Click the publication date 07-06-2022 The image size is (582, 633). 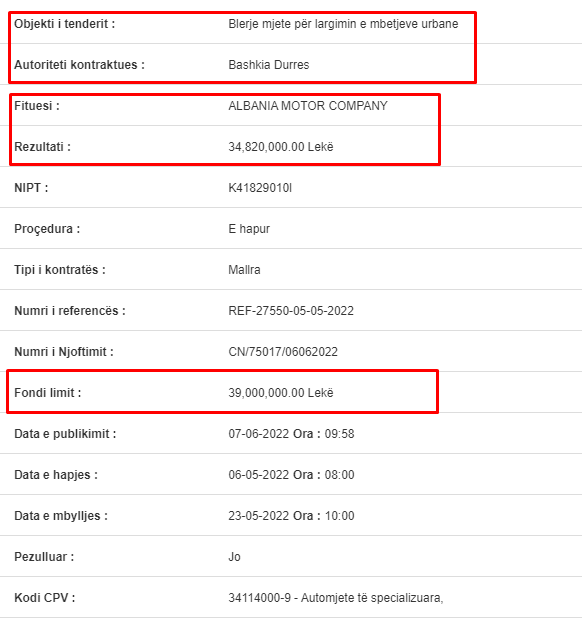click(259, 434)
